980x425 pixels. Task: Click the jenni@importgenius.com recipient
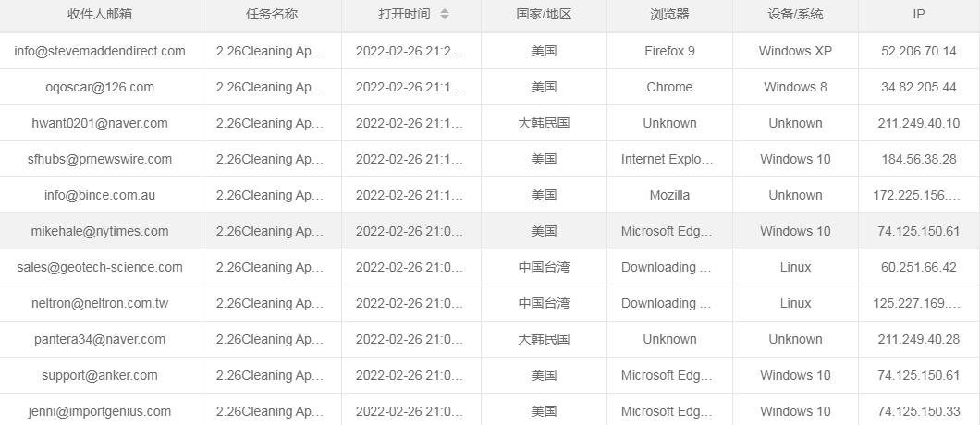100,411
